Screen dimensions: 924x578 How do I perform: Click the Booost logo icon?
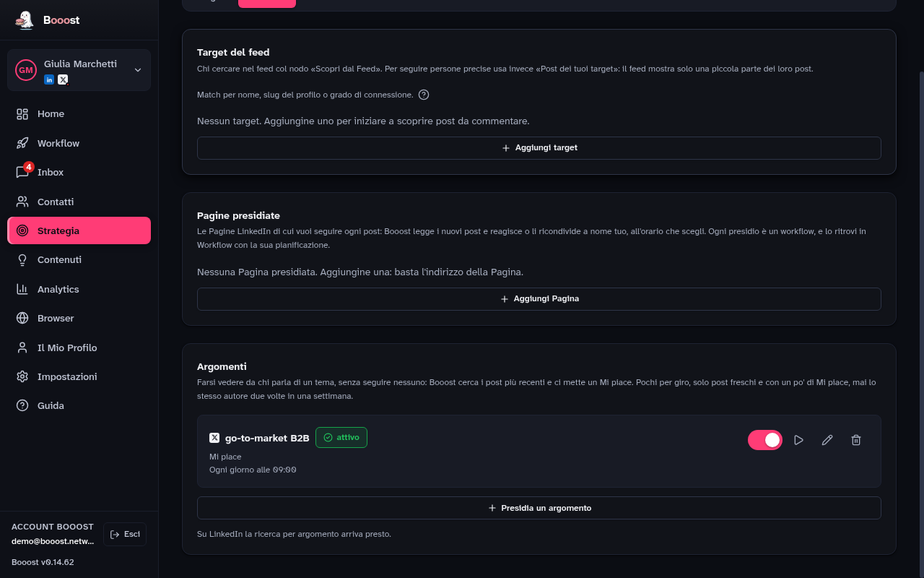pos(25,20)
